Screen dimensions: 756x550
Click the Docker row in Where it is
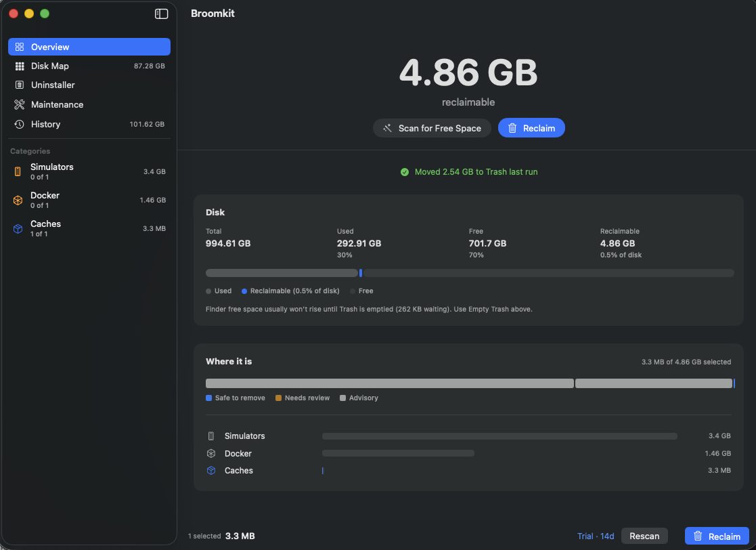[468, 453]
